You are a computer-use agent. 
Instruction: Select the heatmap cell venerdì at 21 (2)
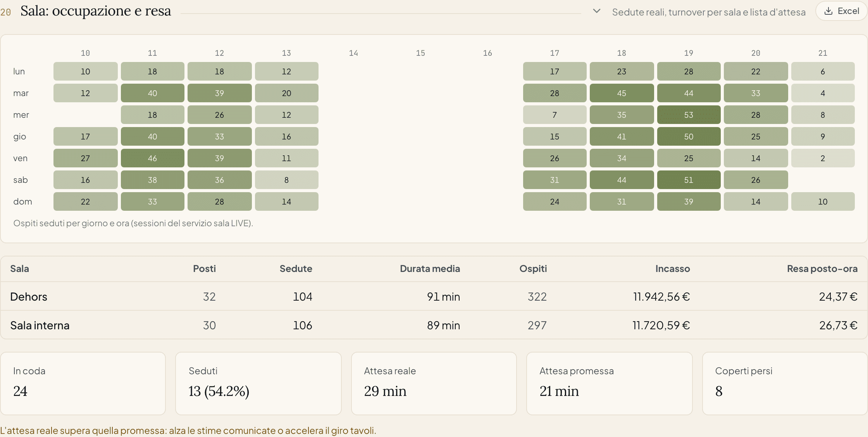pos(823,158)
